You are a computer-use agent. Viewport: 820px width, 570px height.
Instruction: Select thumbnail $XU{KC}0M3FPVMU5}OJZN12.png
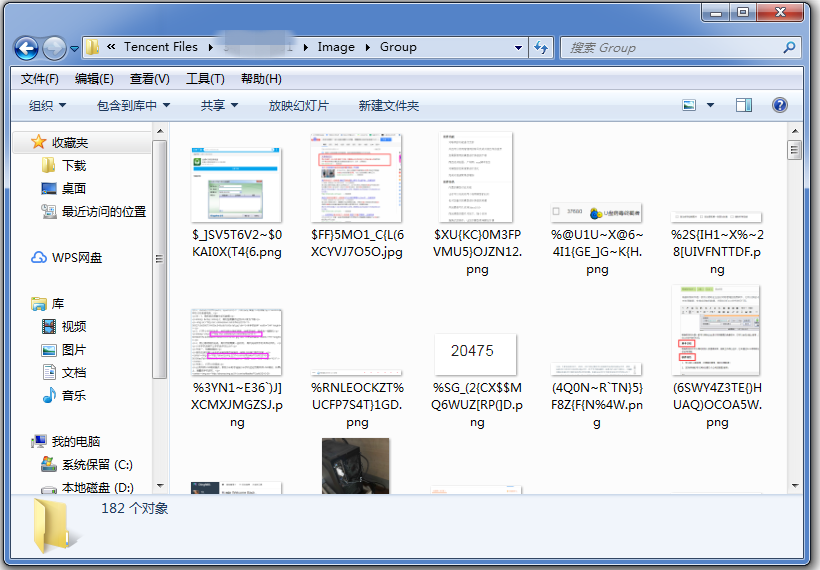[x=476, y=177]
